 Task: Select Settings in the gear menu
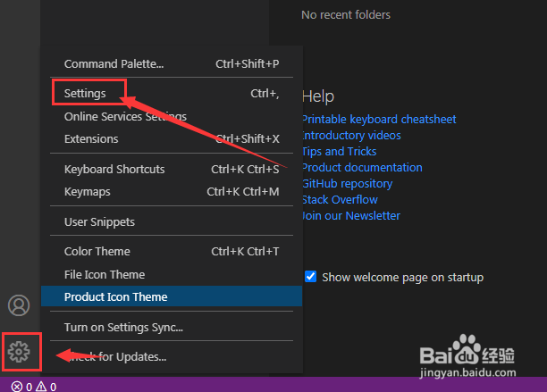pos(86,93)
